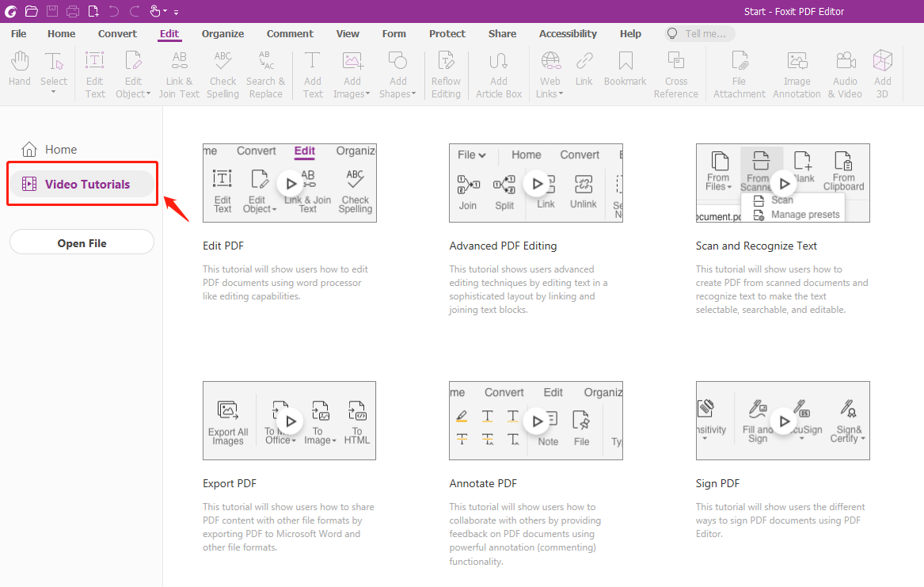Open the Protect tab
The height and width of the screenshot is (587, 924).
(x=447, y=33)
